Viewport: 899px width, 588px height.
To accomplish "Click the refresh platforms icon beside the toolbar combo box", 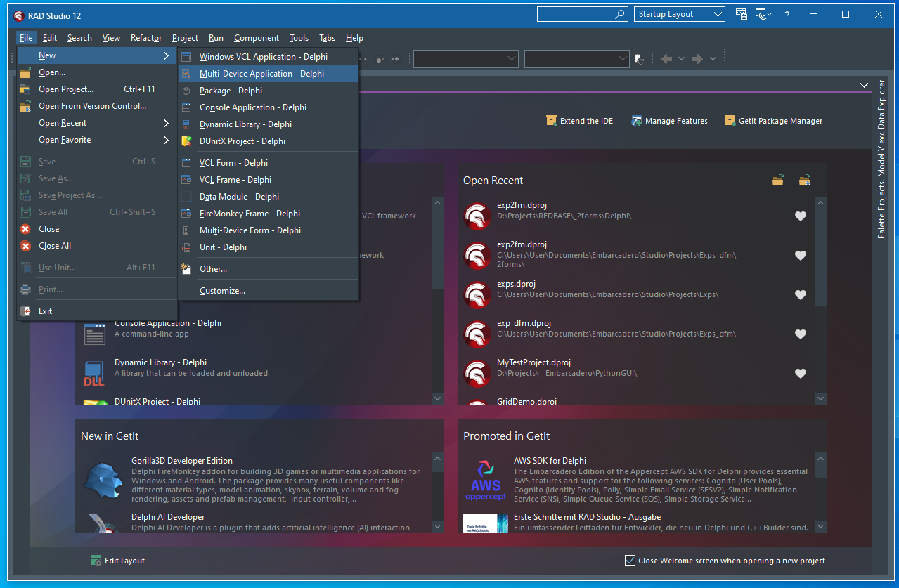I will tap(639, 59).
